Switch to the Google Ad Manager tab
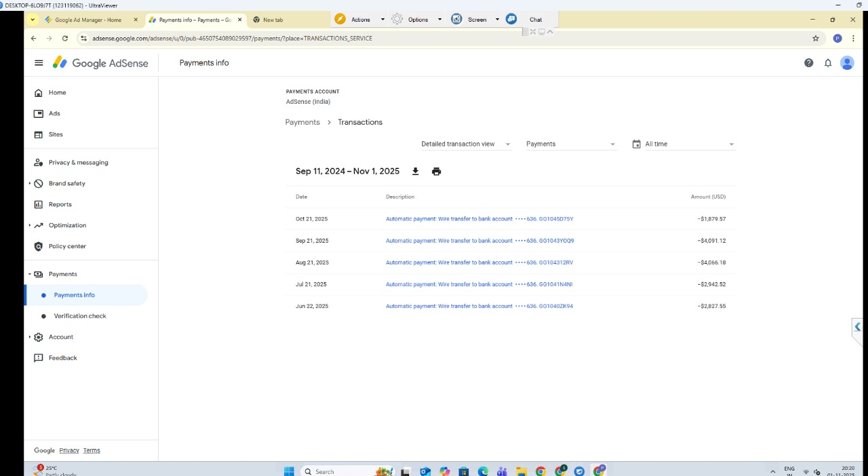This screenshot has width=868, height=476. click(87, 20)
